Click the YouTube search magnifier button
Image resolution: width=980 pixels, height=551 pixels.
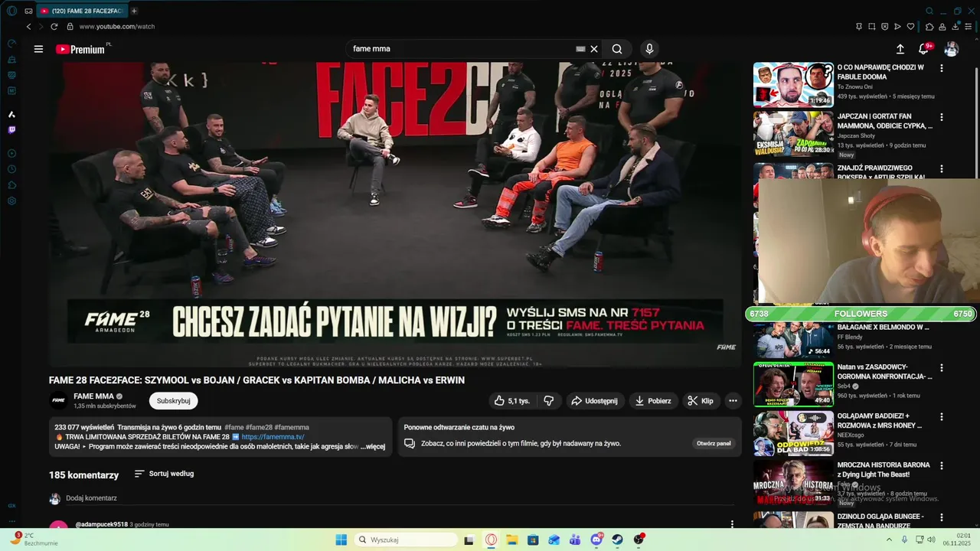tap(617, 49)
